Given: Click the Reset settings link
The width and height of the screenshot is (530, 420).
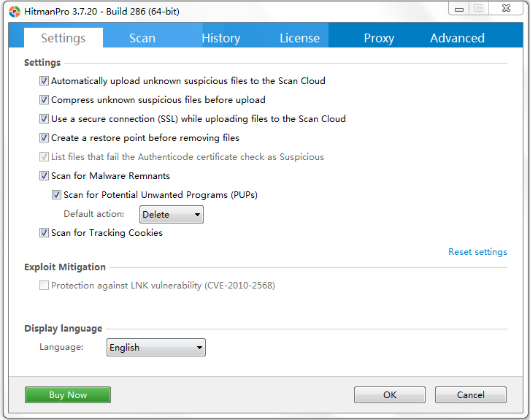Looking at the screenshot, I should coord(477,252).
